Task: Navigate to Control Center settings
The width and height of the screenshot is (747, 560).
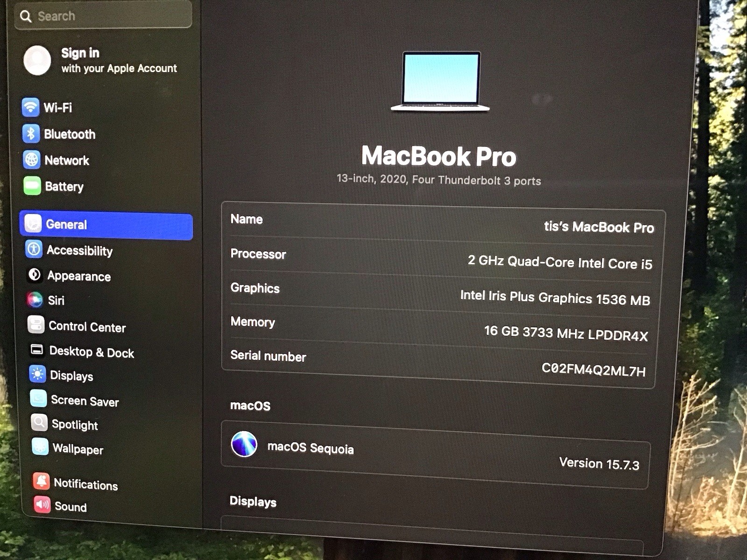Action: 87,327
